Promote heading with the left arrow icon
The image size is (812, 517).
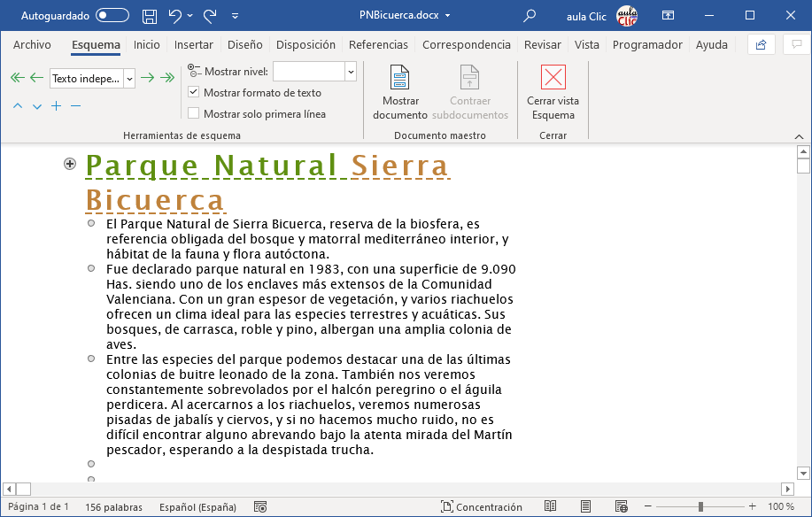pyautogui.click(x=36, y=77)
